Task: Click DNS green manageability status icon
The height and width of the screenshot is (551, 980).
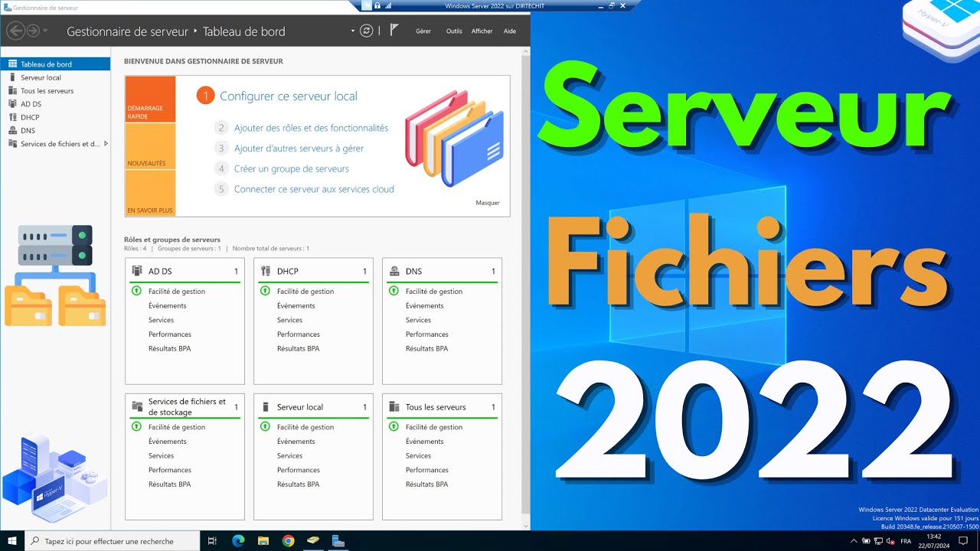Action: click(394, 292)
